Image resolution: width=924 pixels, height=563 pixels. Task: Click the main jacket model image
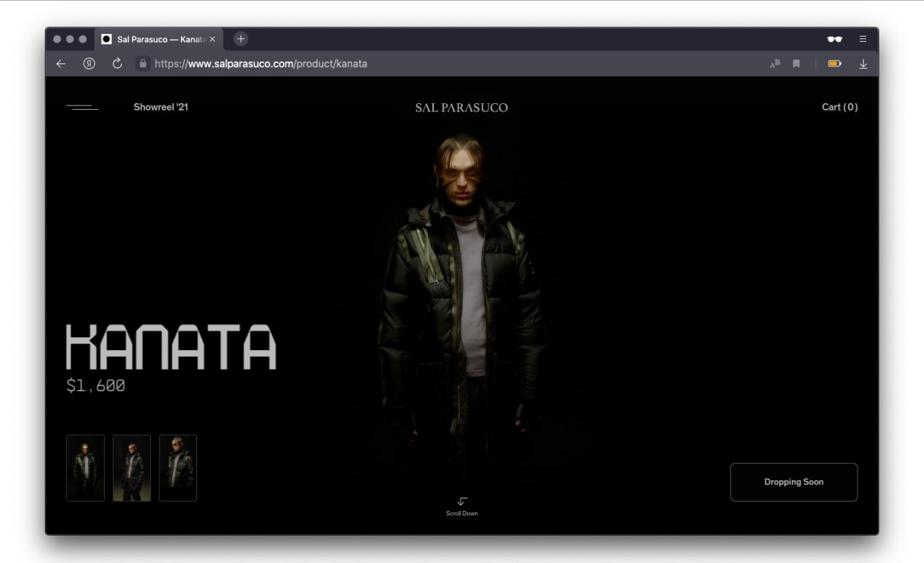pyautogui.click(x=462, y=303)
